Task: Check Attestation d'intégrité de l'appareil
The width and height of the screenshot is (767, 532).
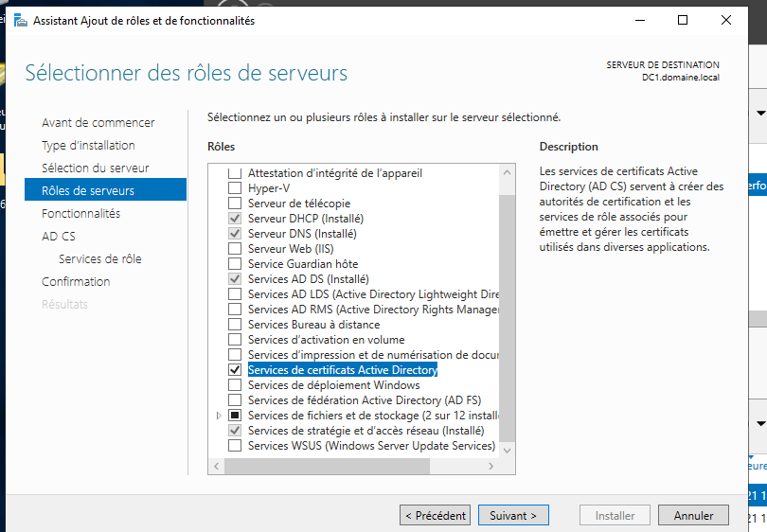Action: click(235, 173)
